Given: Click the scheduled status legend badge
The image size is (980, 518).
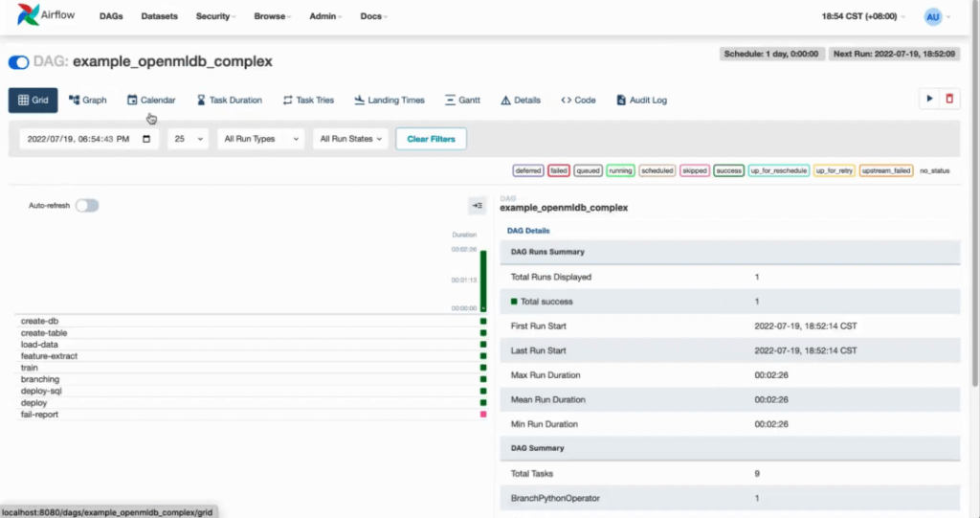Looking at the screenshot, I should 657,170.
